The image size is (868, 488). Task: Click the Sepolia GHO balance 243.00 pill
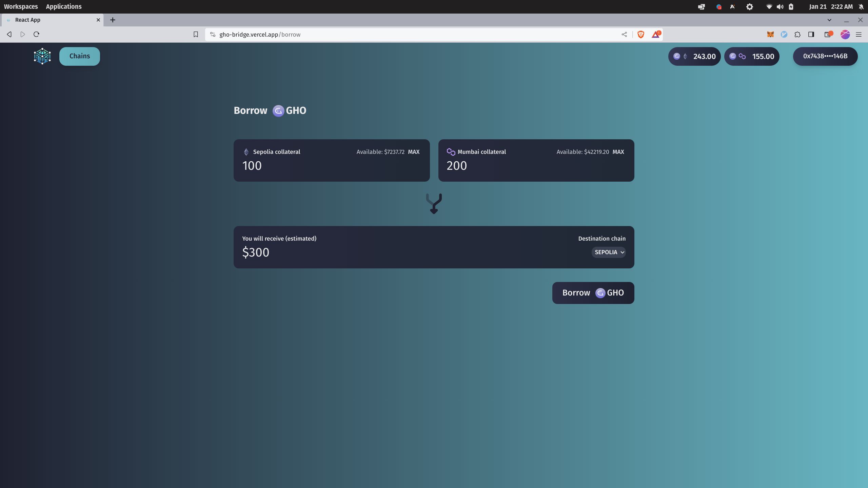[694, 56]
